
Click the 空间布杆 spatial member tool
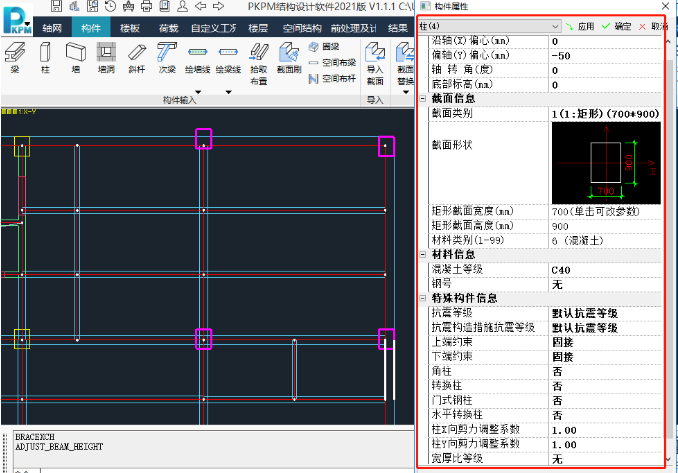(332, 79)
